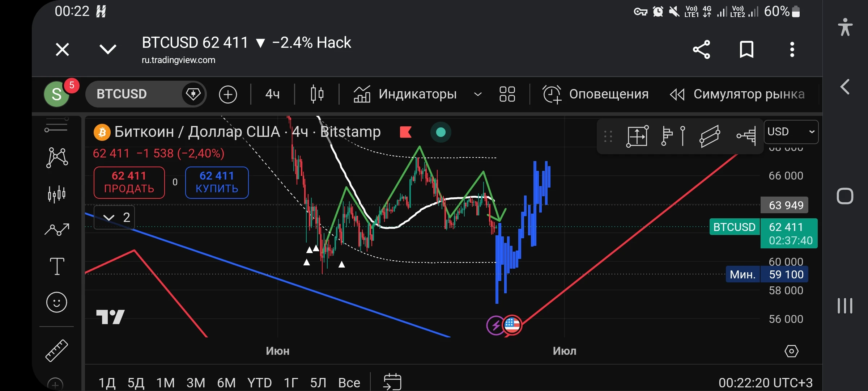868x391 pixels.
Task: Select the parallel channel tool
Action: click(x=710, y=136)
